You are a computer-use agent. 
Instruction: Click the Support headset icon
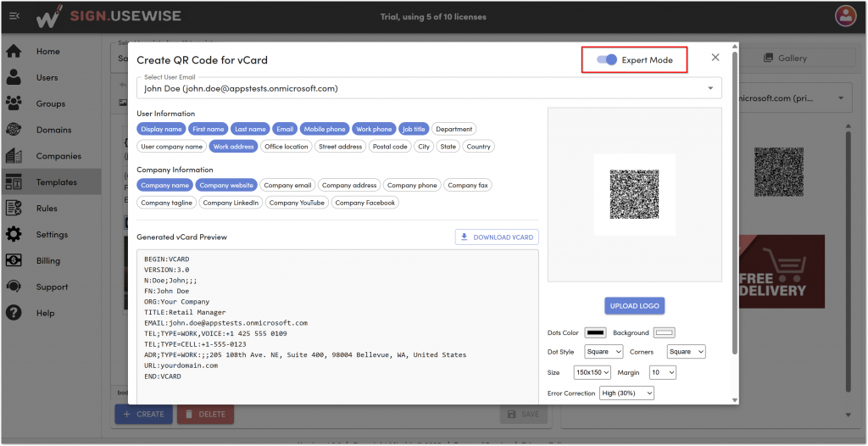[x=14, y=287]
